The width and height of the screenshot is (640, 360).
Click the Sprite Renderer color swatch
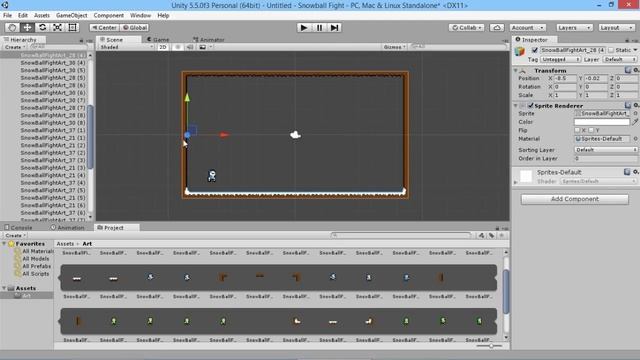pyautogui.click(x=602, y=122)
